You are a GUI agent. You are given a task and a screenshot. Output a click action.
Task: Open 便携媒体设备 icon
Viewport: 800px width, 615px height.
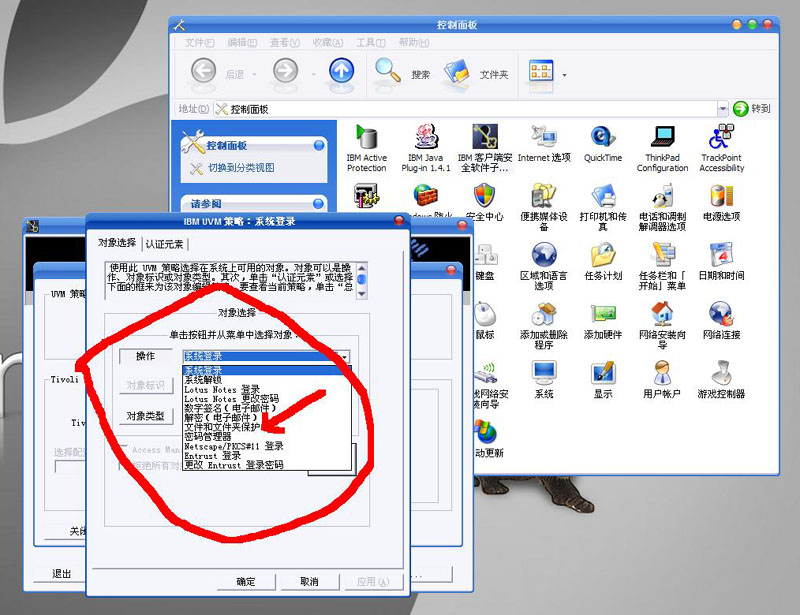(544, 207)
